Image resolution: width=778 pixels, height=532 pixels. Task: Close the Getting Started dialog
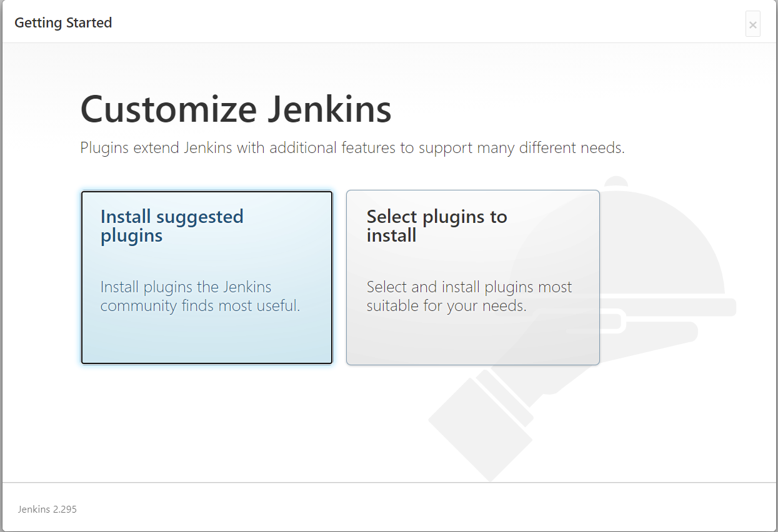pyautogui.click(x=753, y=24)
